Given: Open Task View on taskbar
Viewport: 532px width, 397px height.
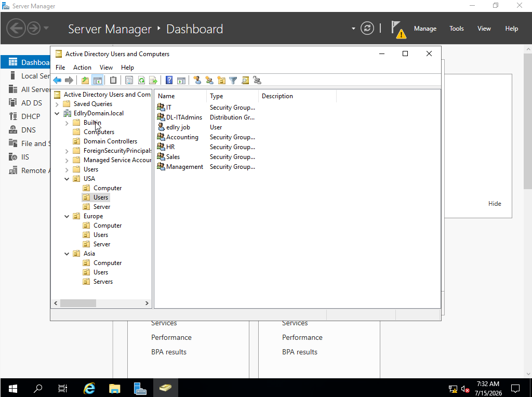Looking at the screenshot, I should (63, 388).
